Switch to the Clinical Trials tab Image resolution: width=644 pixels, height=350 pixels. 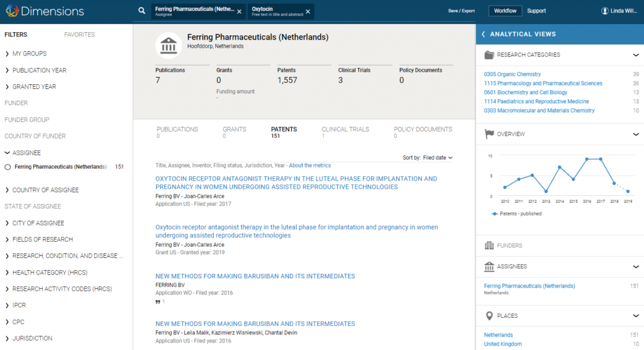(345, 130)
